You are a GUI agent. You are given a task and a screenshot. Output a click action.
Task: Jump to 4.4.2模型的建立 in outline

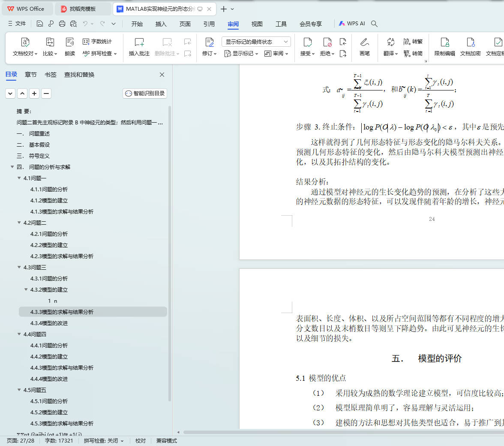pos(49,356)
